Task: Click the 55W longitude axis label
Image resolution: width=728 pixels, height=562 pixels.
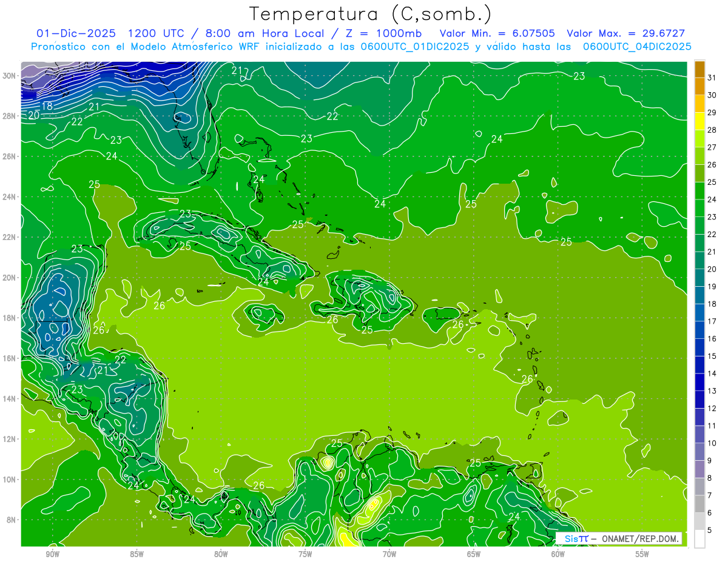Action: [642, 554]
